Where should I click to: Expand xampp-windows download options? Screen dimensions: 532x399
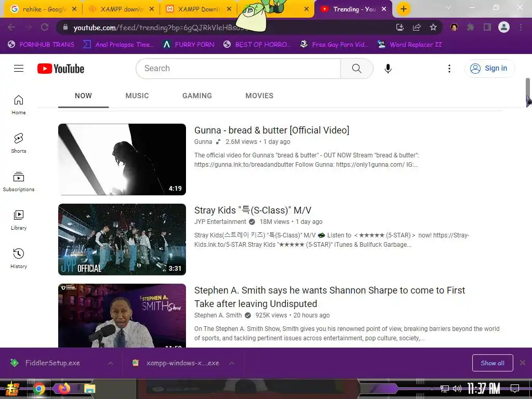click(232, 363)
